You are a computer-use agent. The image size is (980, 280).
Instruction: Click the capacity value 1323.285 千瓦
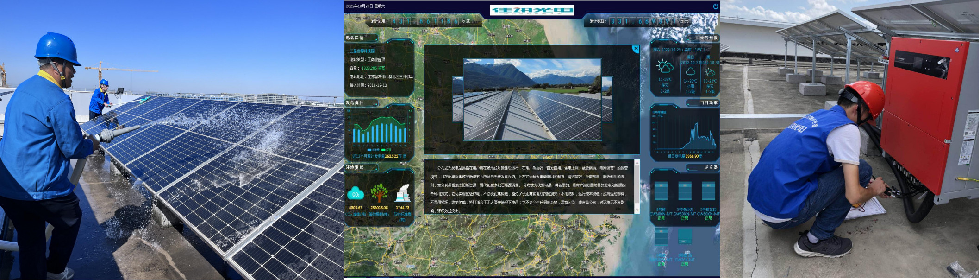pyautogui.click(x=373, y=68)
